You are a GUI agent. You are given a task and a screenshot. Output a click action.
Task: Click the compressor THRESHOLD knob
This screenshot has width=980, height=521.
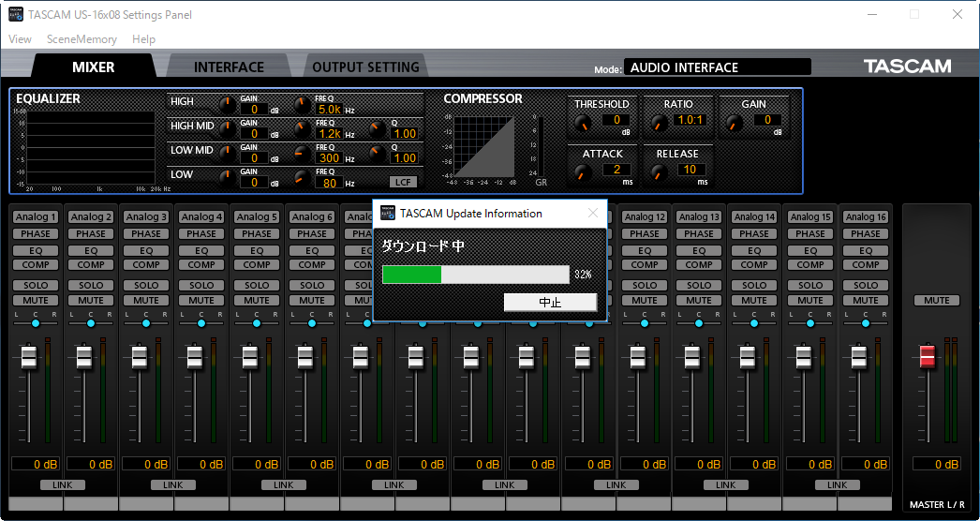[x=583, y=123]
